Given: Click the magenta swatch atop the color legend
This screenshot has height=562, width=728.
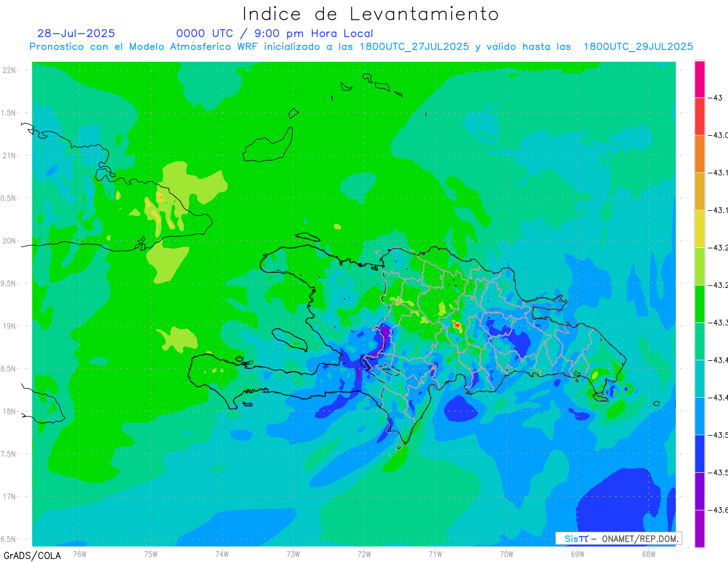Looking at the screenshot, I should [x=699, y=79].
